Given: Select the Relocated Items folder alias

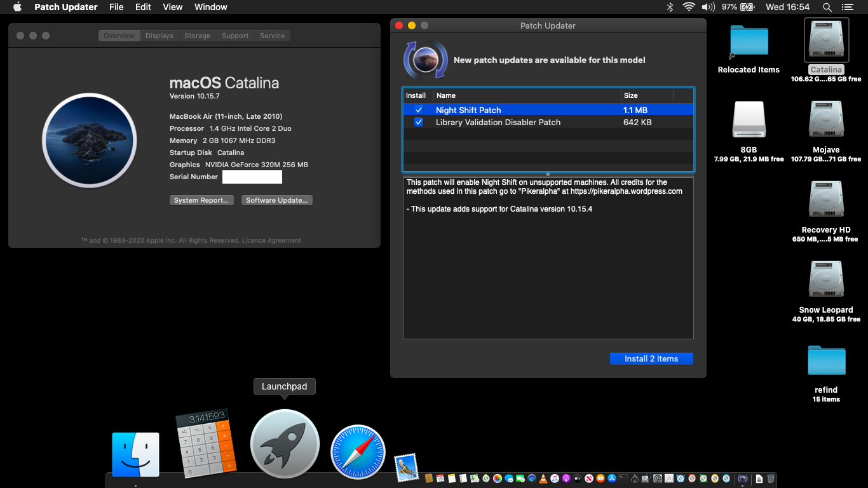Looking at the screenshot, I should [749, 40].
